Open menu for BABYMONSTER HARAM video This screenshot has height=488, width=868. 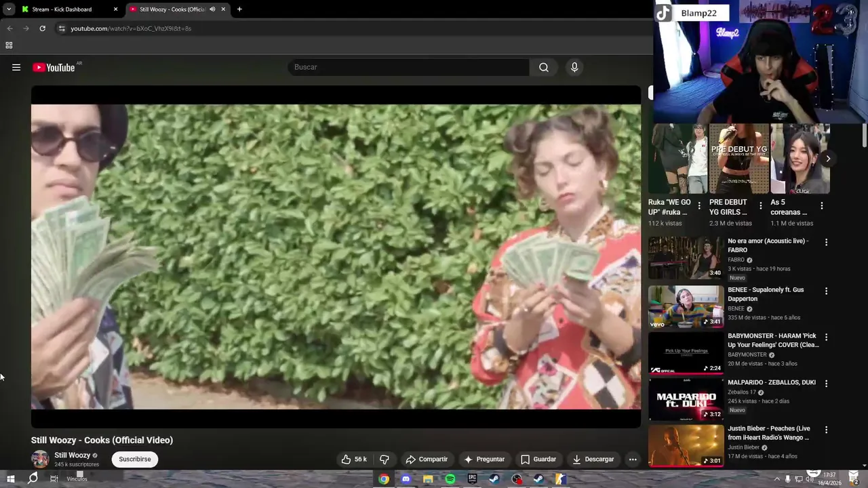point(826,337)
